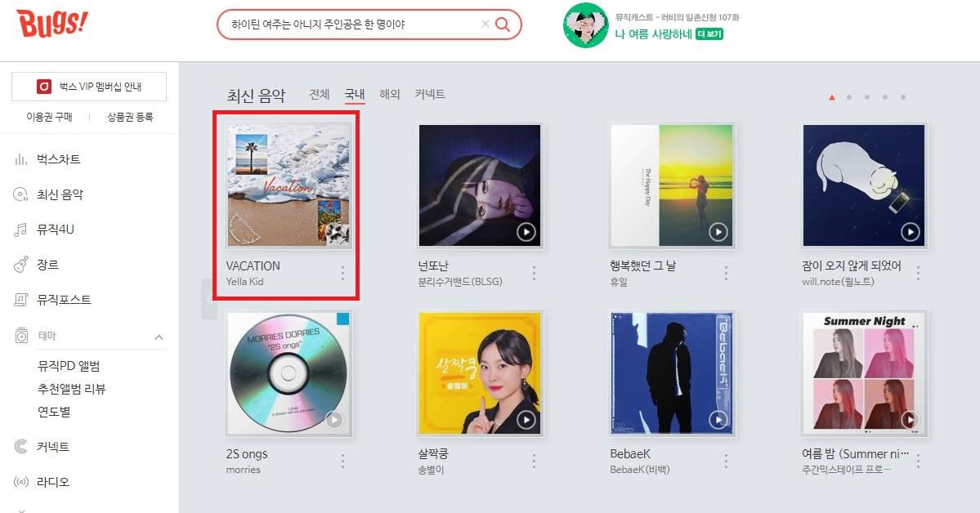980x513 pixels.
Task: Switch to the 전체 tab
Action: pyautogui.click(x=320, y=95)
